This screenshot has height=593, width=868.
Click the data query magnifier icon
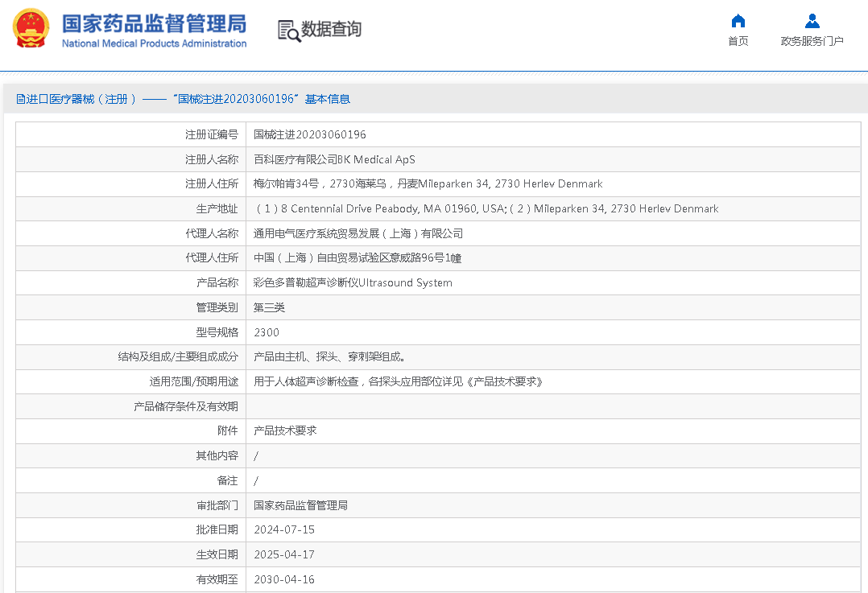[x=288, y=31]
